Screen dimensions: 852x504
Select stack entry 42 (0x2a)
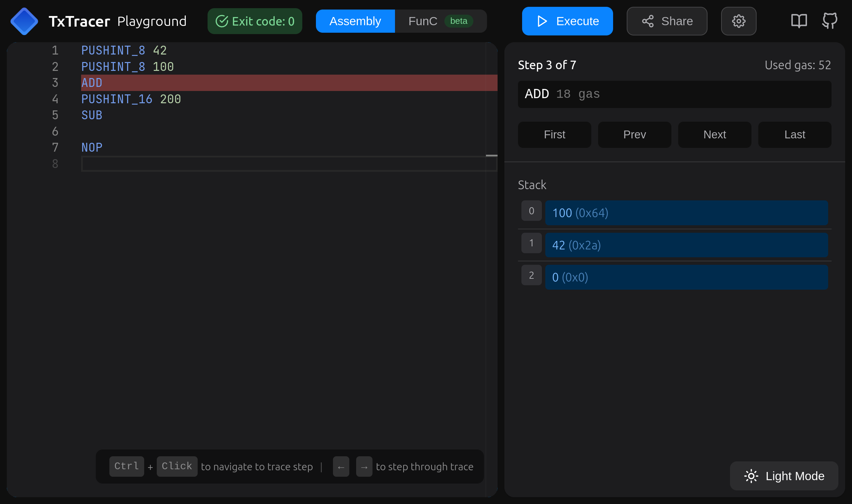tap(686, 245)
